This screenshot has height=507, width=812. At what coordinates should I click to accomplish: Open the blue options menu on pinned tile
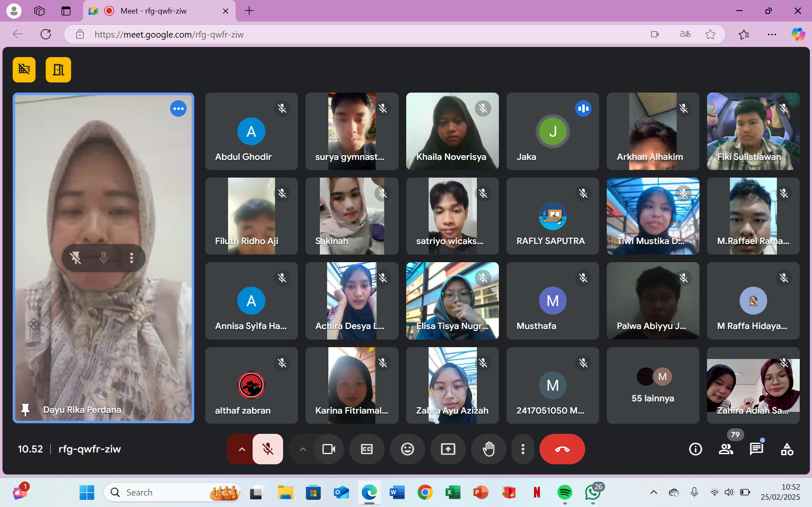(x=178, y=109)
